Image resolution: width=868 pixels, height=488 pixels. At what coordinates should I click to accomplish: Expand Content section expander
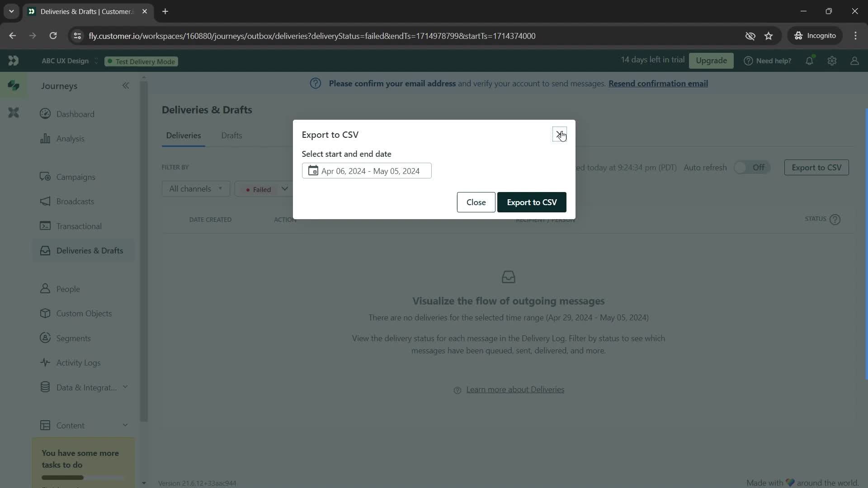point(125,425)
